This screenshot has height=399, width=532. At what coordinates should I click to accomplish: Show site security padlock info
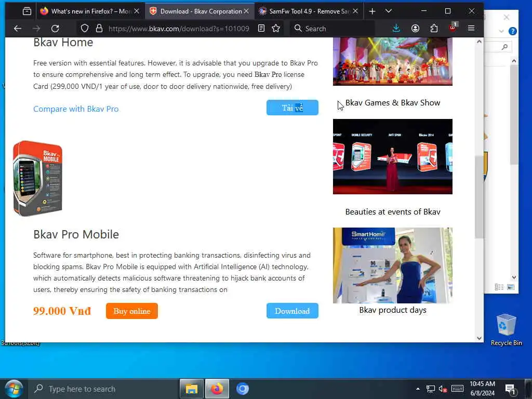[x=99, y=29]
